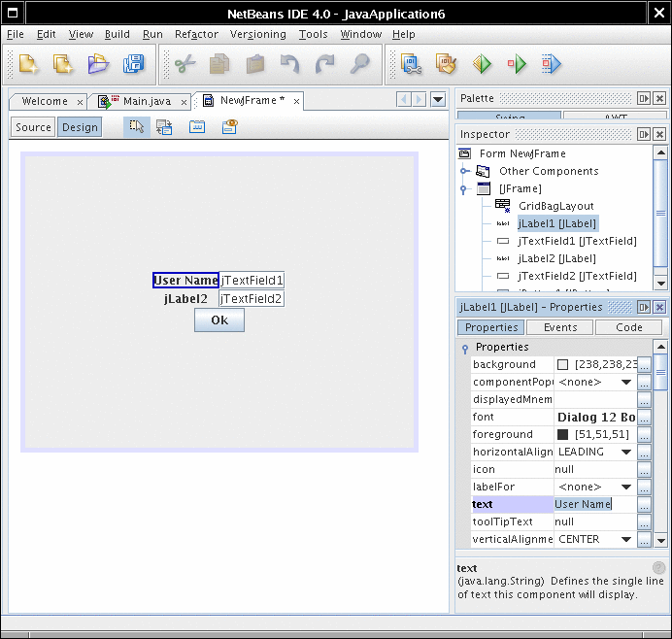Viewport: 672px width, 639px height.
Task: Click the Open Project folder icon
Action: [x=98, y=65]
